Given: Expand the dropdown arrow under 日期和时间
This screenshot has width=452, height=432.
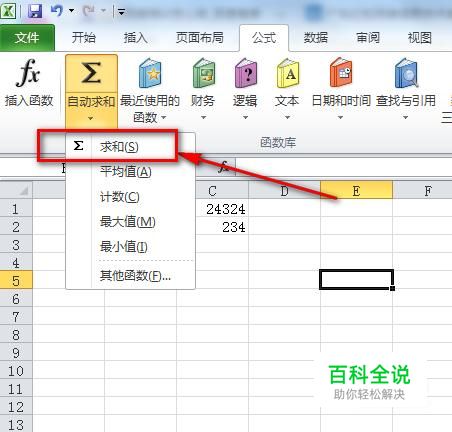Looking at the screenshot, I should click(x=340, y=118).
